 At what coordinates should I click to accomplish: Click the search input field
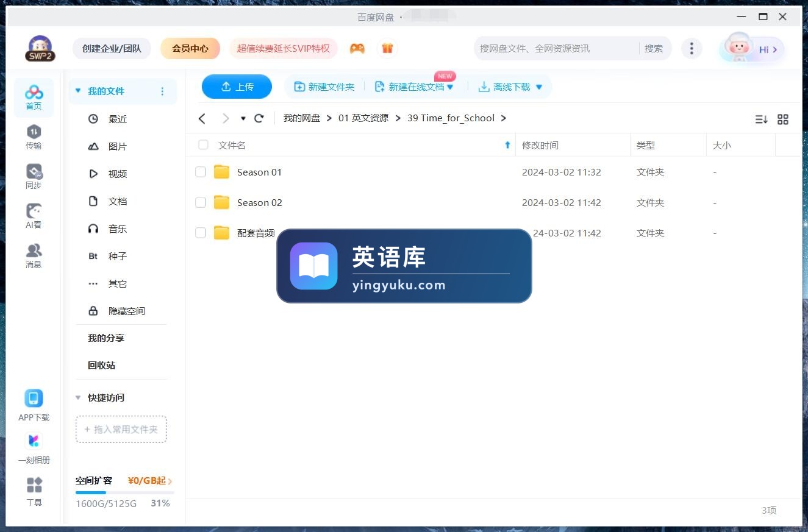point(557,48)
